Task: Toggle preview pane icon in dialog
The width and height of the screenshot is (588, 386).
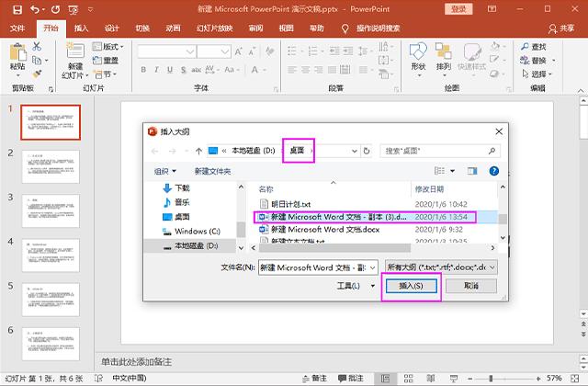Action: 472,171
